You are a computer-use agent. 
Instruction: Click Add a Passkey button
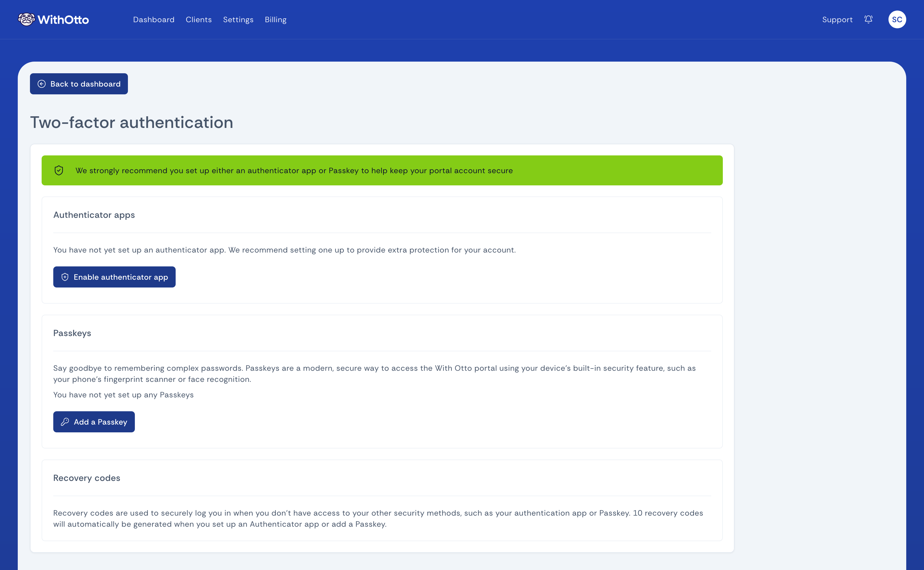[x=94, y=422]
